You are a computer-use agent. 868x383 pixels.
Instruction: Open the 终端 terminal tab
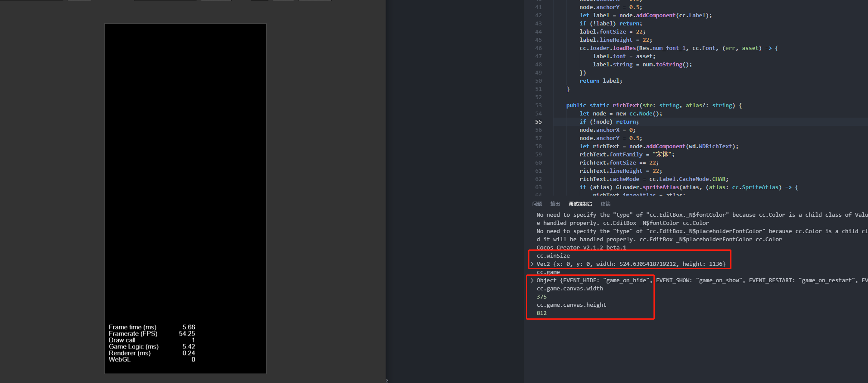pyautogui.click(x=606, y=204)
